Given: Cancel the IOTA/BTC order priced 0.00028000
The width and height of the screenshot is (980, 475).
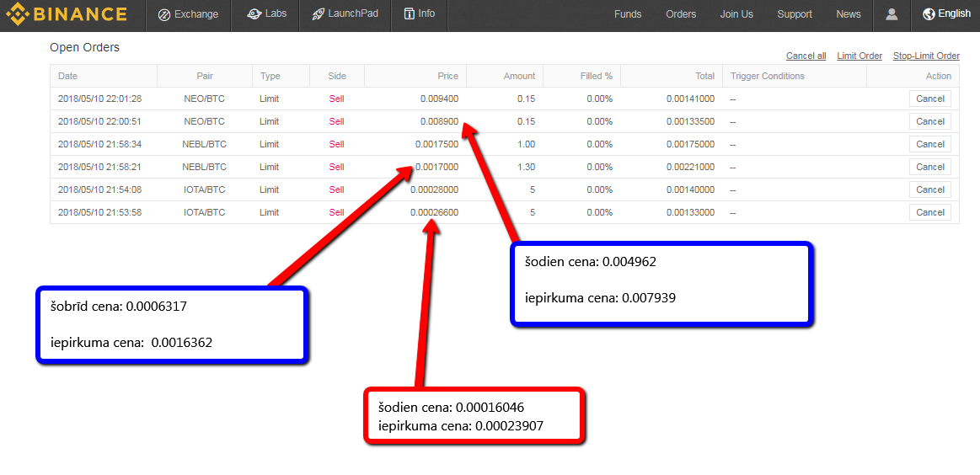Looking at the screenshot, I should click(930, 189).
